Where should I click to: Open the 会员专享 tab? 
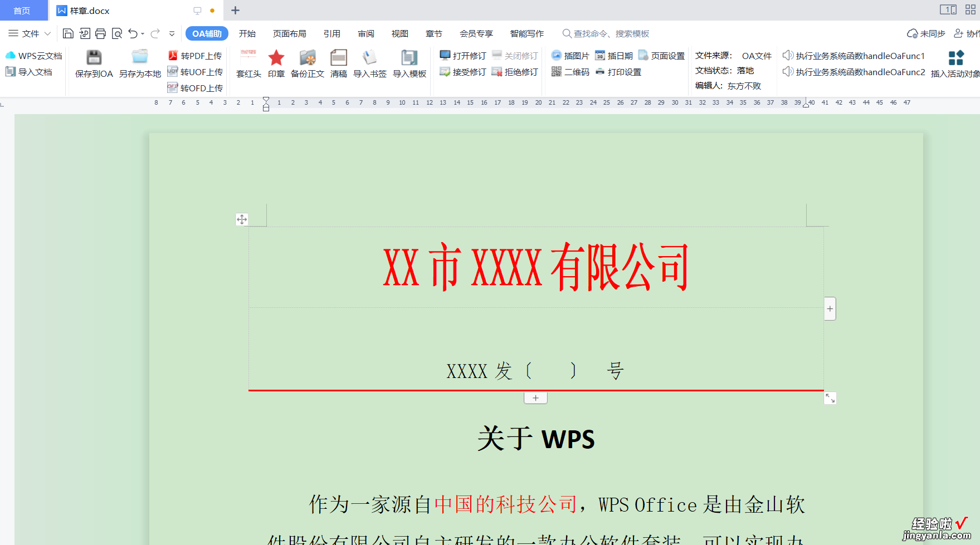click(x=476, y=33)
